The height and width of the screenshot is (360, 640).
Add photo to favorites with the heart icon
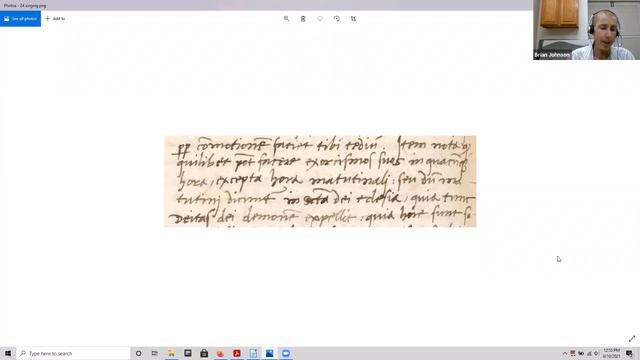click(320, 19)
